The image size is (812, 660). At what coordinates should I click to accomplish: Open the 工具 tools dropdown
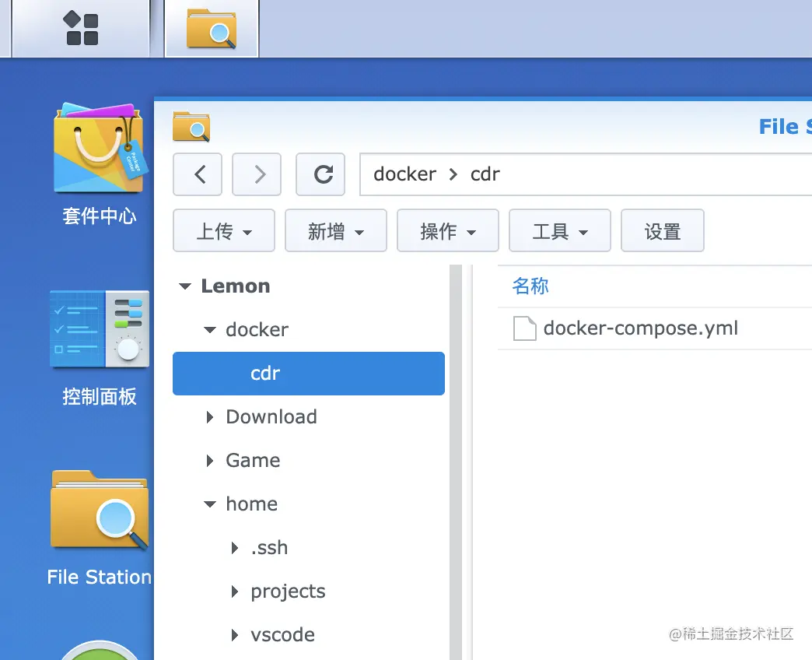pos(560,230)
